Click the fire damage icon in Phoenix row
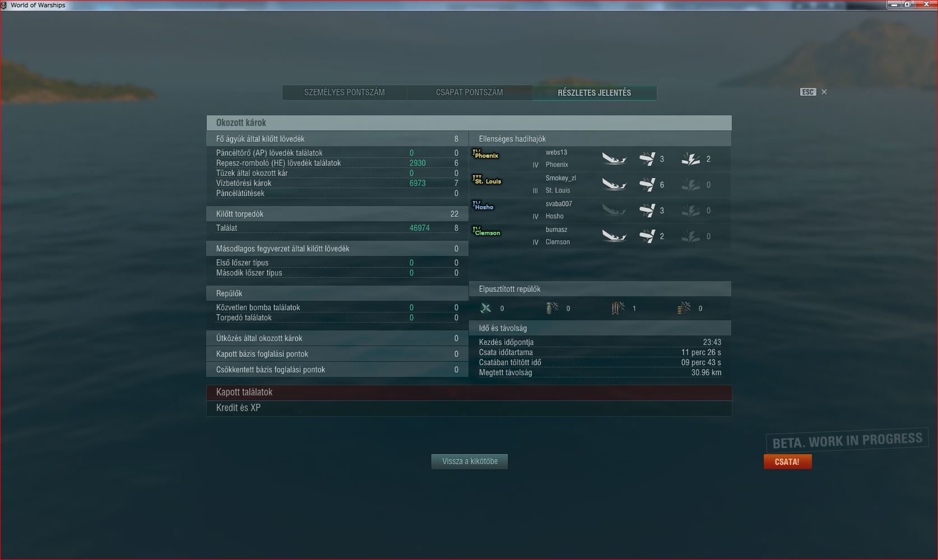This screenshot has height=560, width=938. pyautogui.click(x=691, y=159)
